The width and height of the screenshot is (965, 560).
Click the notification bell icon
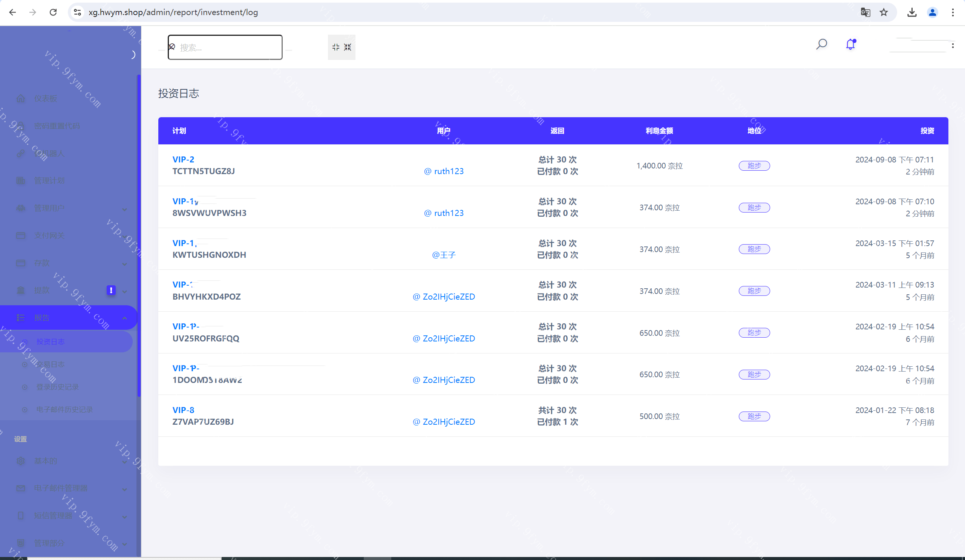tap(850, 44)
